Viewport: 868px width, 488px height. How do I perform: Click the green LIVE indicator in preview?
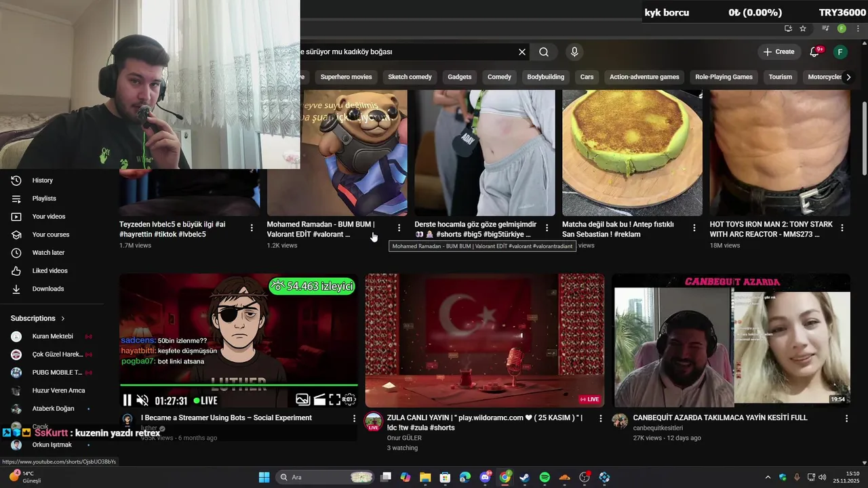[x=205, y=401]
